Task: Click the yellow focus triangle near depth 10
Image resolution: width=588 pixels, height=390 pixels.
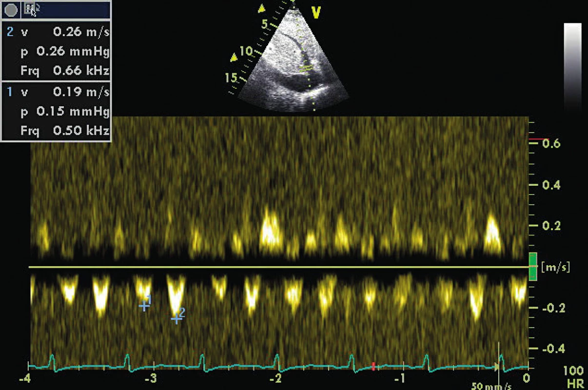Action: [235, 58]
